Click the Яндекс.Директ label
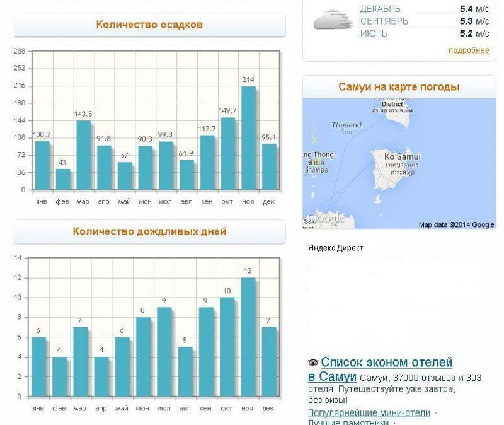The image size is (504, 425). pyautogui.click(x=336, y=248)
